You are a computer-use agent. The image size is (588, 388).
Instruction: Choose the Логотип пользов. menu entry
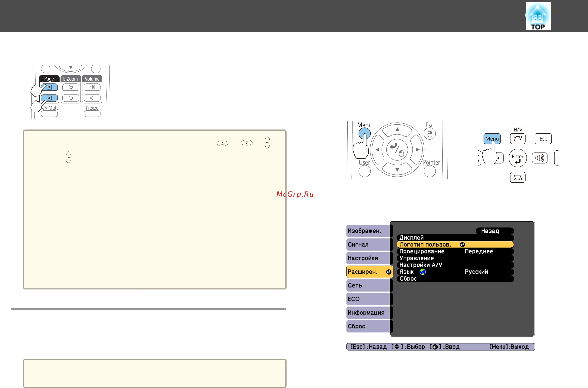pos(455,244)
